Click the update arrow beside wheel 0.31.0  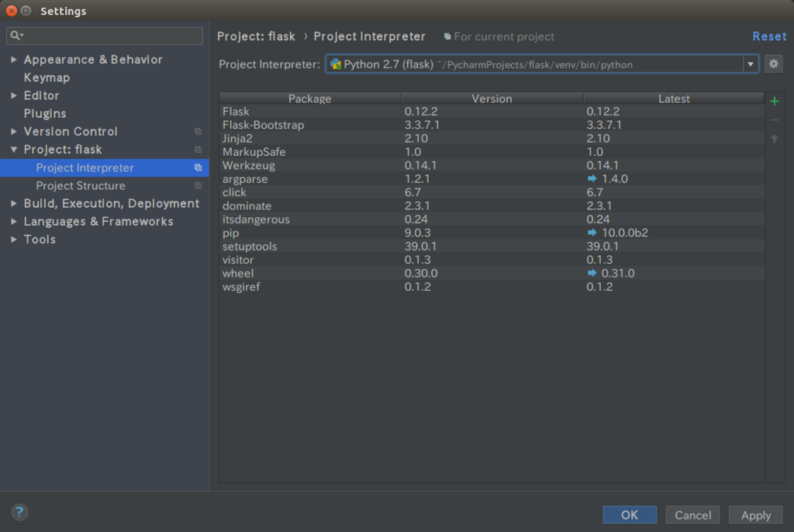pyautogui.click(x=592, y=272)
